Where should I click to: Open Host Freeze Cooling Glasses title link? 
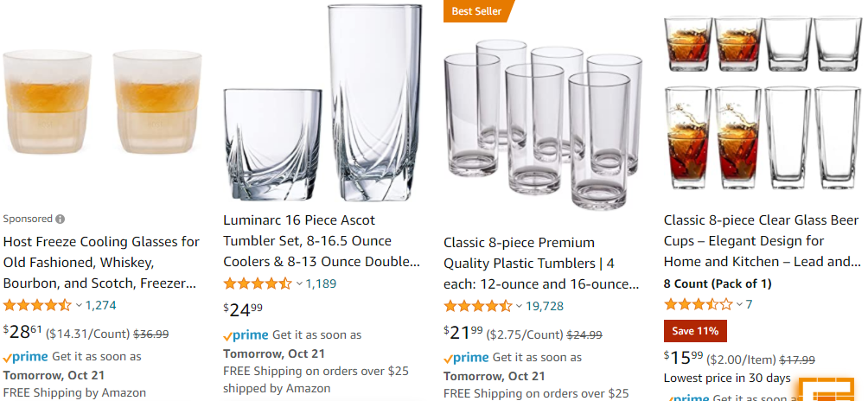[x=101, y=263]
